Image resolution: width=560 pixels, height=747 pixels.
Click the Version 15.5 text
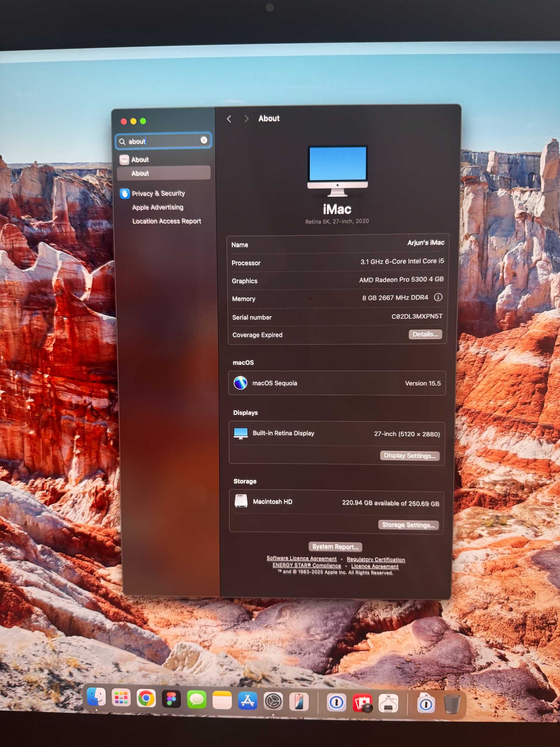(423, 383)
